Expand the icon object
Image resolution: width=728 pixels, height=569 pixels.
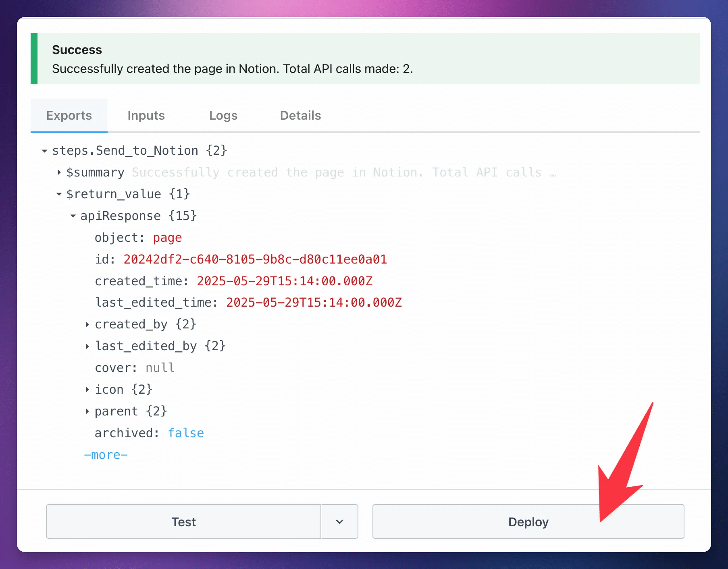click(x=87, y=390)
